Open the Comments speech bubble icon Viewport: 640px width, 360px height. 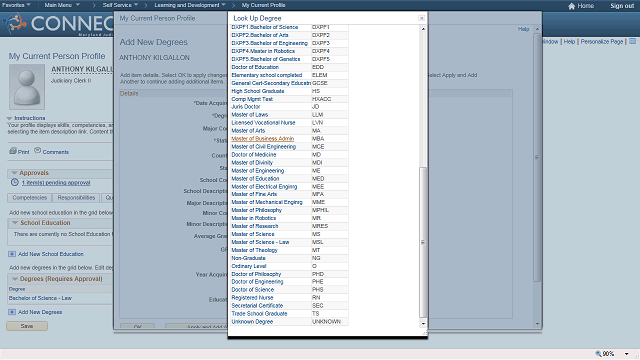point(38,151)
